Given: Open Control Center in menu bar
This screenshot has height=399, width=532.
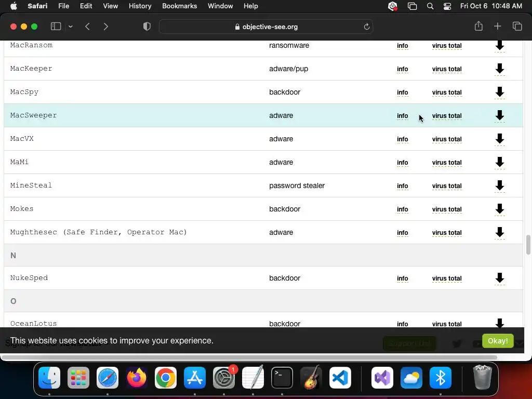Looking at the screenshot, I should pyautogui.click(x=447, y=6).
